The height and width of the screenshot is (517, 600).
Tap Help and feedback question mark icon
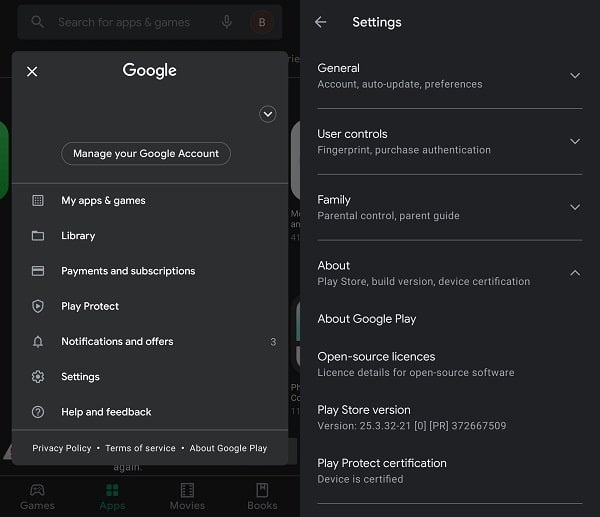click(38, 412)
